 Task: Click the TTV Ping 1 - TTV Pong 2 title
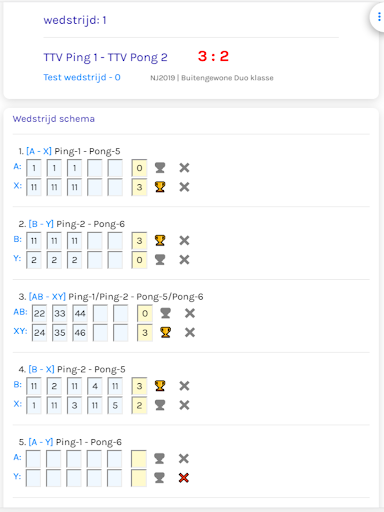105,57
